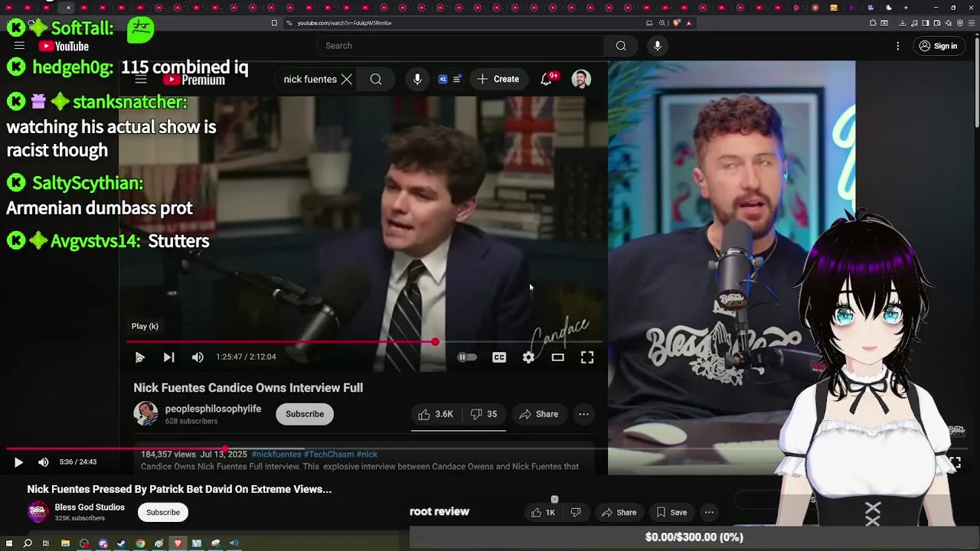Click the Sign in button
The image size is (980, 551).
(x=938, y=46)
